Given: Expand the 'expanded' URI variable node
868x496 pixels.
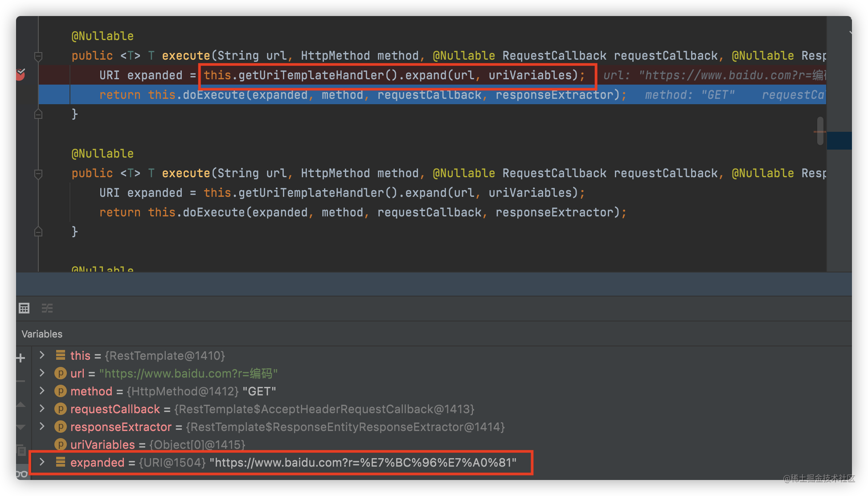Looking at the screenshot, I should click(42, 462).
